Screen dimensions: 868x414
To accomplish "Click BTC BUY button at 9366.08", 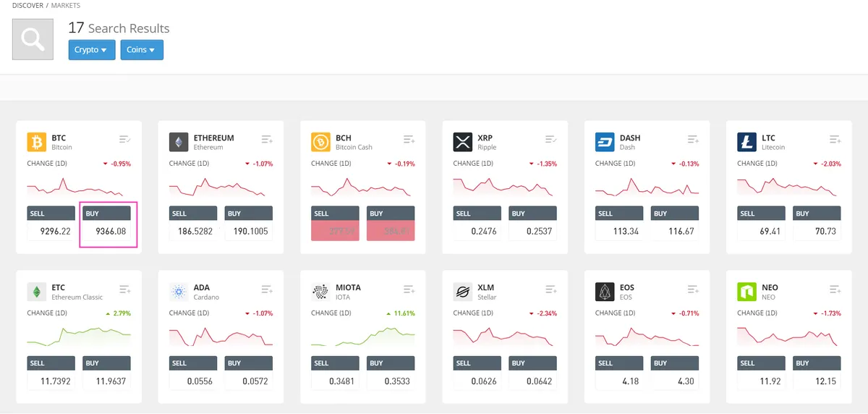I will click(x=109, y=224).
